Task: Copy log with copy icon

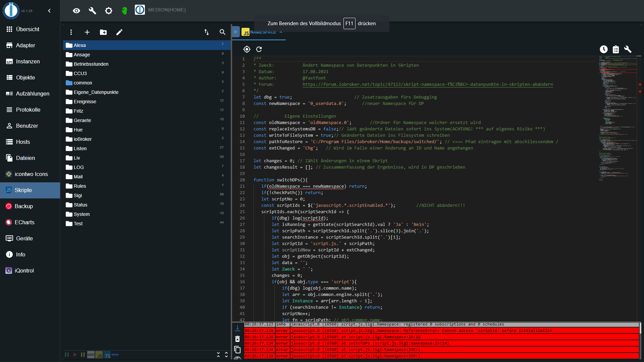Action: pos(237,350)
